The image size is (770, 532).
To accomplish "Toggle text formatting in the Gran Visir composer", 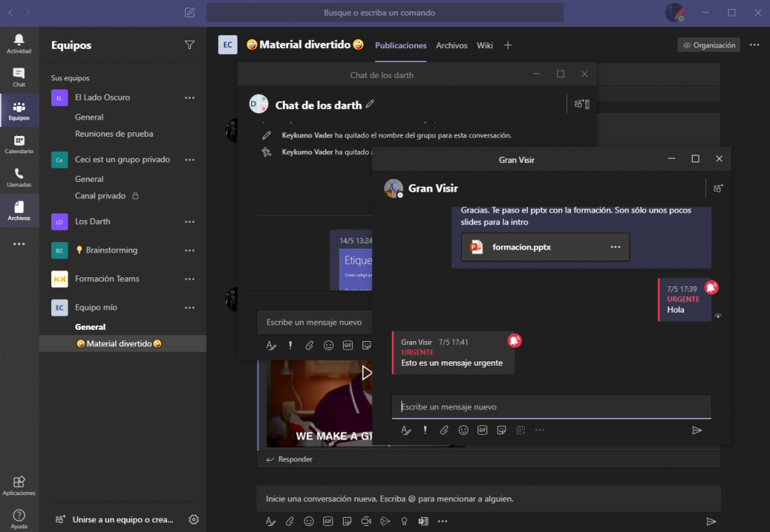I will [406, 430].
